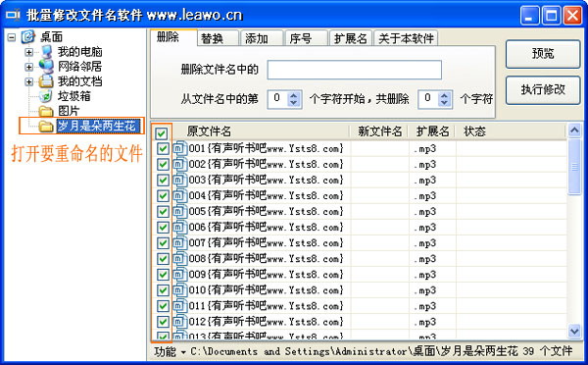Switch to the 扩展名 tab
Image resolution: width=588 pixels, height=365 pixels.
(351, 38)
